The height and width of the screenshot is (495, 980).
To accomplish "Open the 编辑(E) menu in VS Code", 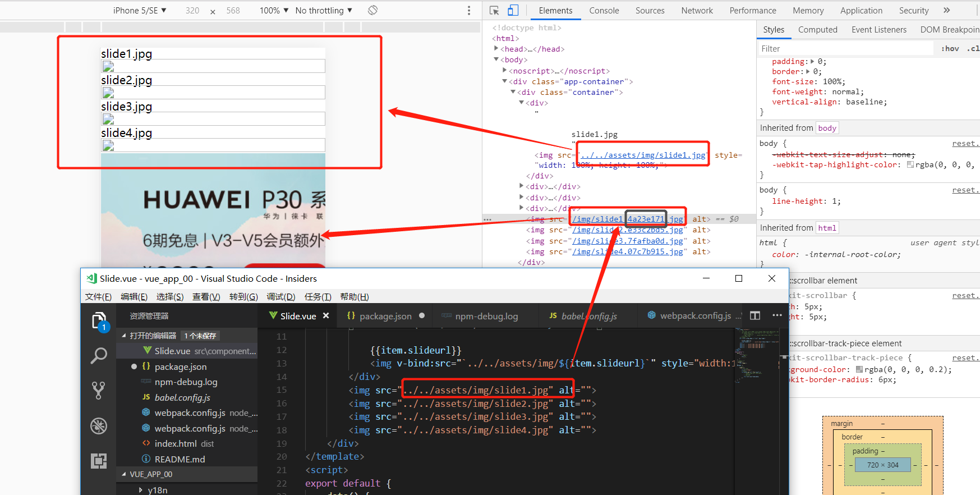I will [x=134, y=297].
